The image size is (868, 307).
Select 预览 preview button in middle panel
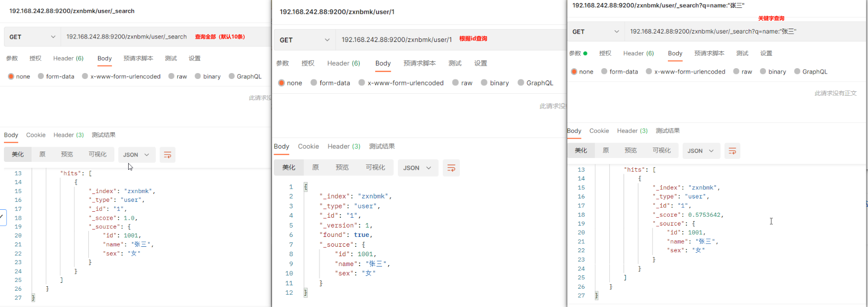(x=342, y=168)
